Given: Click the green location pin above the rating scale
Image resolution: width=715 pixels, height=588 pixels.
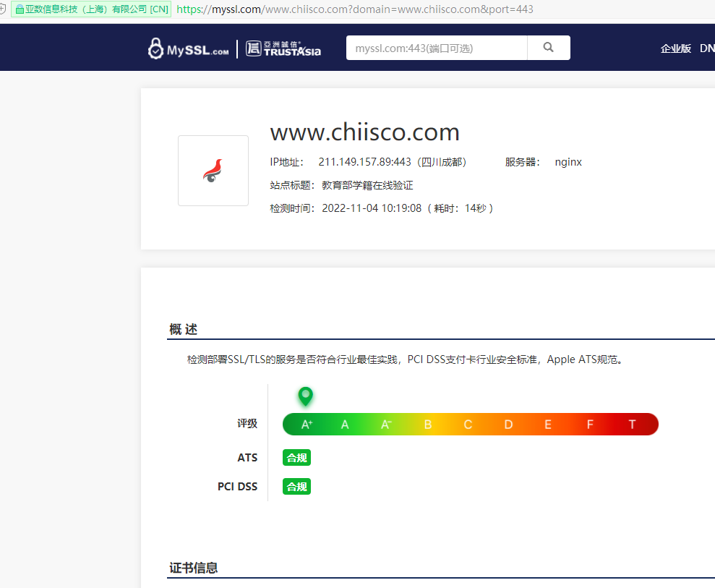Looking at the screenshot, I should tap(304, 396).
